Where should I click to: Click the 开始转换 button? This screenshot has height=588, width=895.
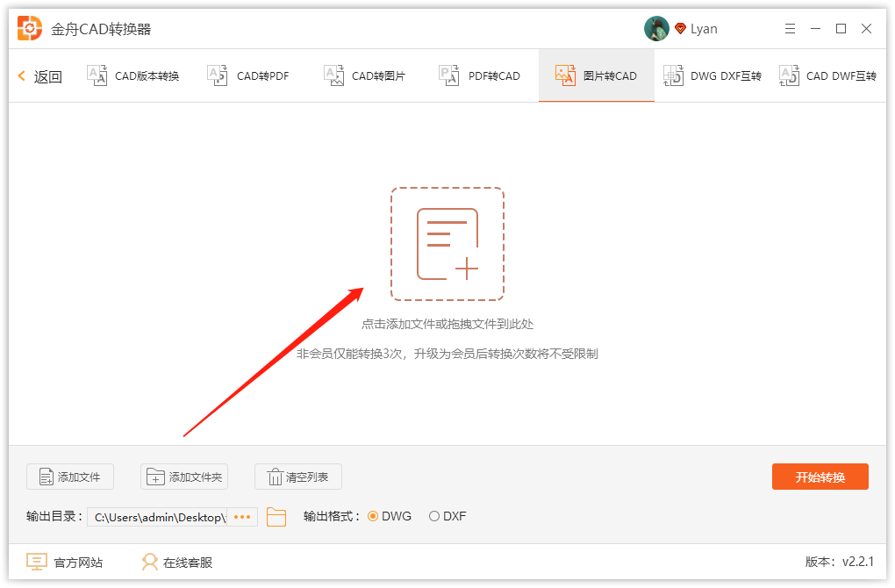[820, 477]
